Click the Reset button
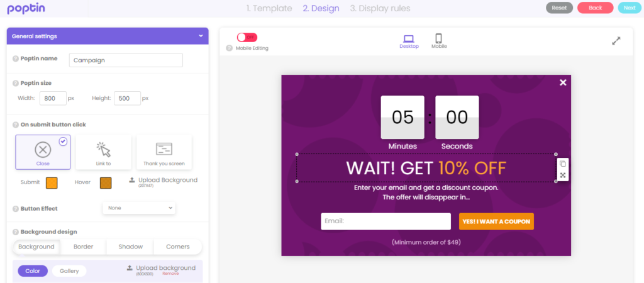Image resolution: width=644 pixels, height=283 pixels. pyautogui.click(x=559, y=8)
